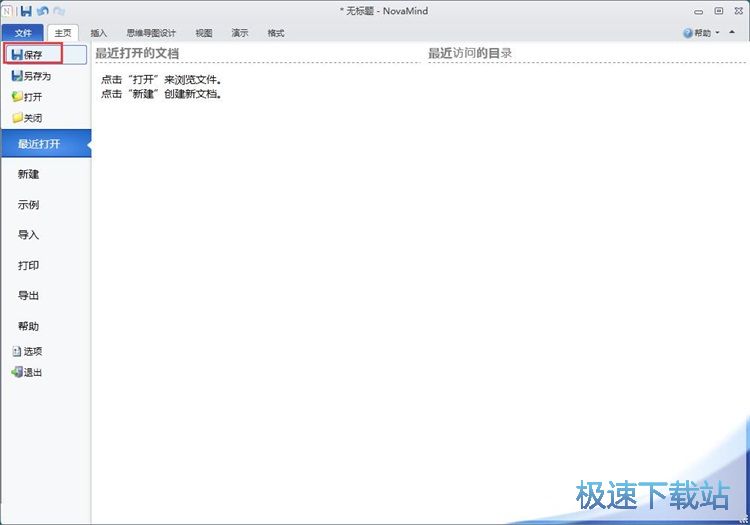Open the 帮助 page in sidebar
Image resolution: width=750 pixels, height=525 pixels.
coord(28,326)
